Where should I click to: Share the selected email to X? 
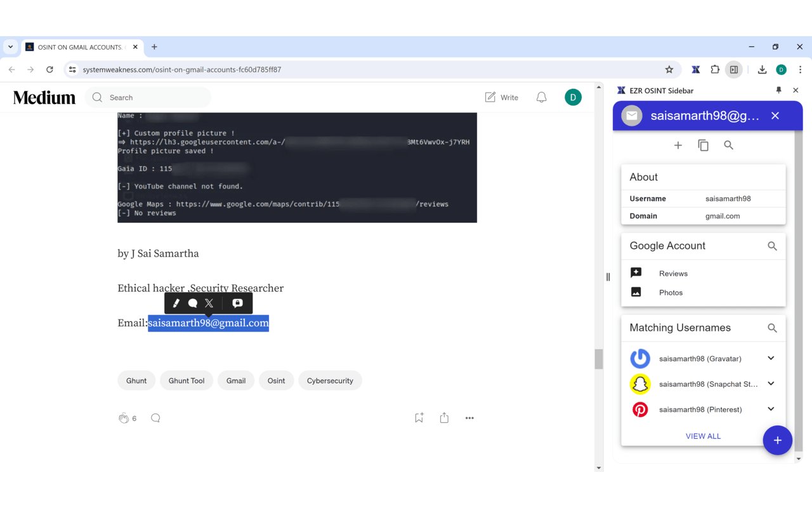point(209,303)
